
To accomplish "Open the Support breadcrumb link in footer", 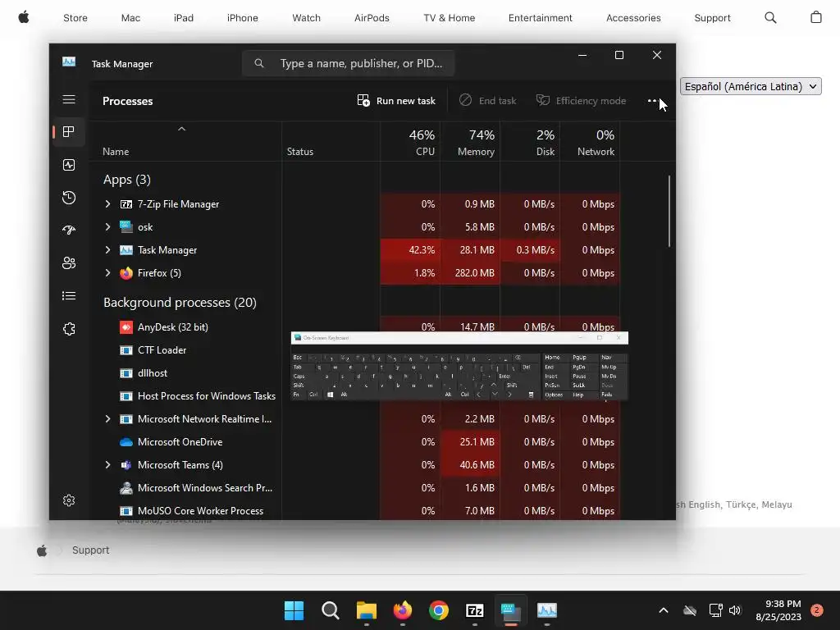I will pyautogui.click(x=90, y=550).
